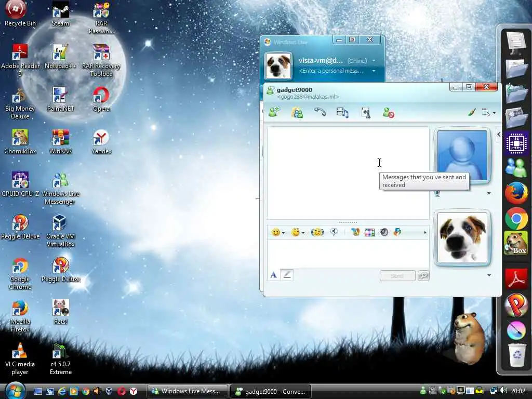Select the Opera desktop icon
Image resolution: width=532 pixels, height=399 pixels.
coord(101,99)
